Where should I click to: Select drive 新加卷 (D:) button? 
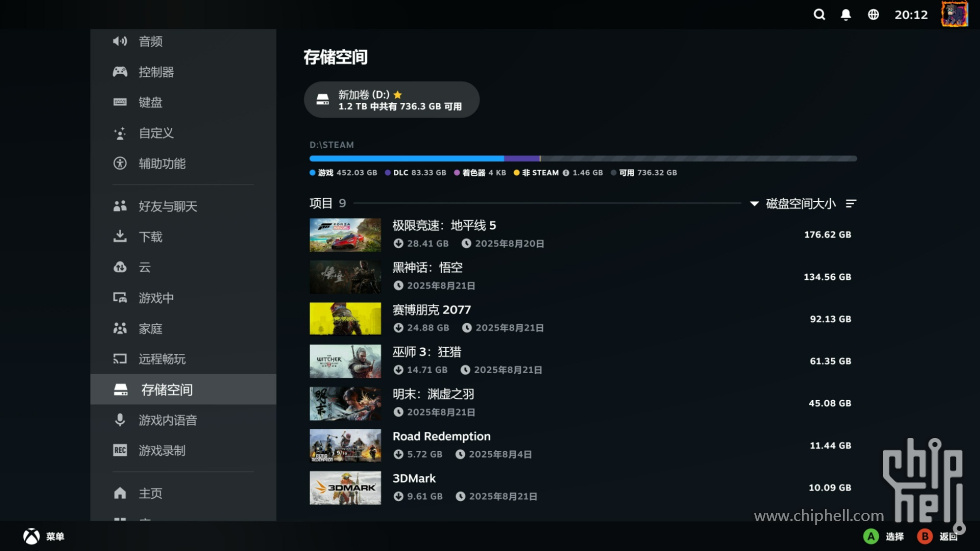click(x=392, y=100)
